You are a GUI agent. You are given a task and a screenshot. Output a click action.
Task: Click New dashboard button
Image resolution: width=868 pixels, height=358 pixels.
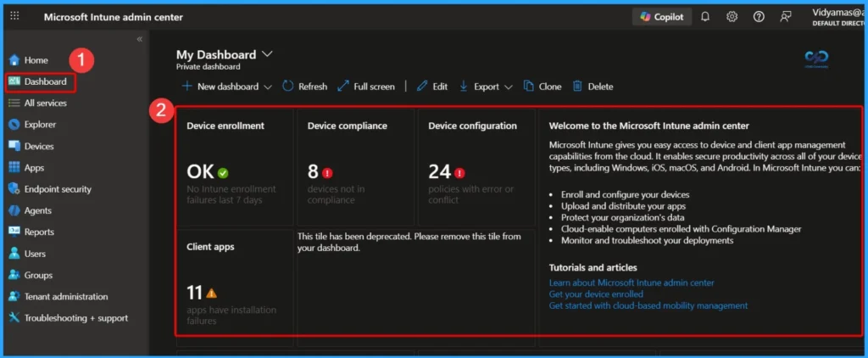point(221,87)
